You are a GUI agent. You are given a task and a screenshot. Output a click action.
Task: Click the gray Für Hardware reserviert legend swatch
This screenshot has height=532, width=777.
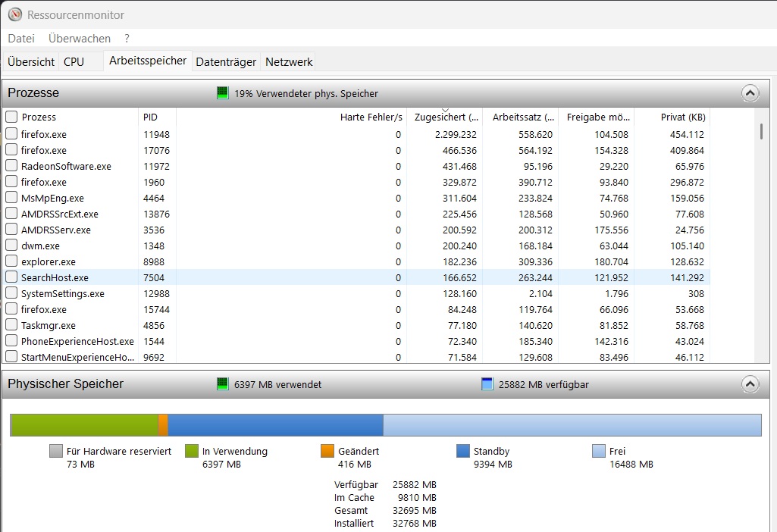[56, 451]
